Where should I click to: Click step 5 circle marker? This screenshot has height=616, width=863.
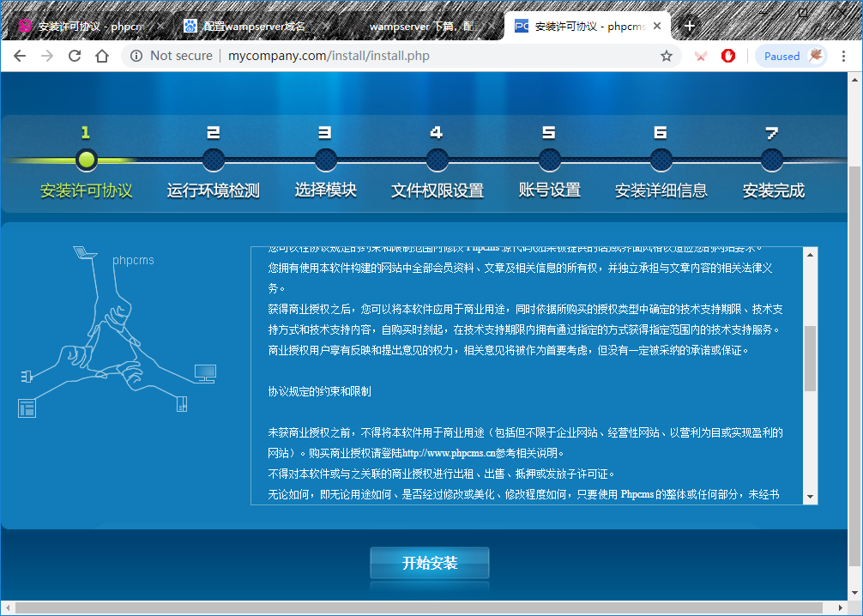click(549, 160)
